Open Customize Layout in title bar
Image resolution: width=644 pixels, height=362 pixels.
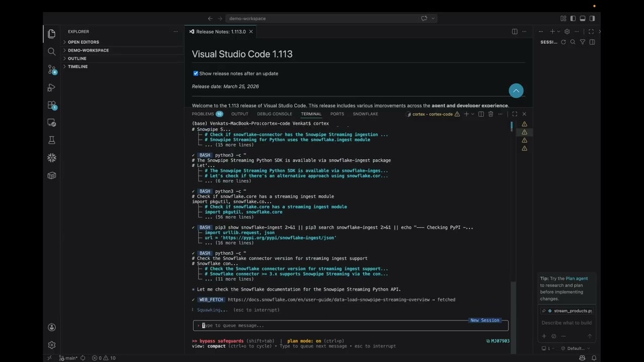pyautogui.click(x=563, y=19)
